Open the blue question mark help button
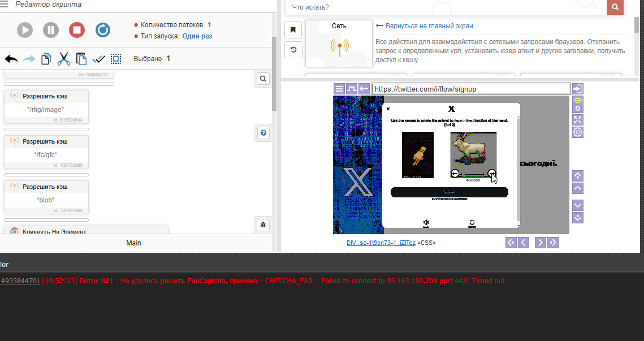Screen dimensions: 644x341 [x=263, y=133]
